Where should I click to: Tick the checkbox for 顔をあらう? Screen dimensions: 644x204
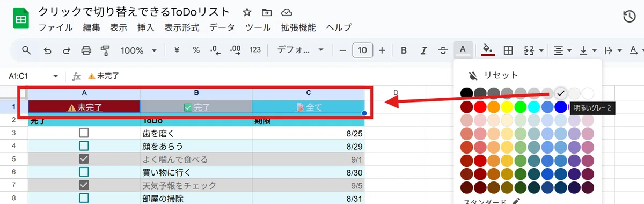84,145
